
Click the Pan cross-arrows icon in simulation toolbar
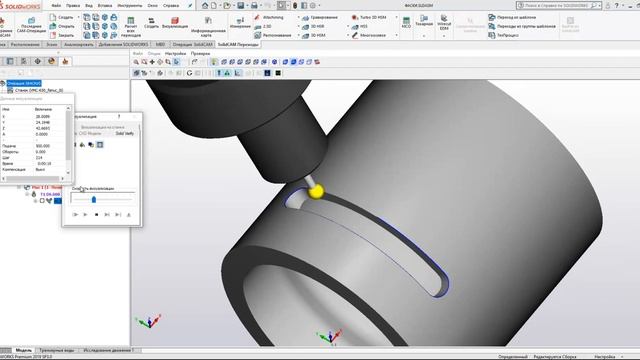click(x=152, y=62)
